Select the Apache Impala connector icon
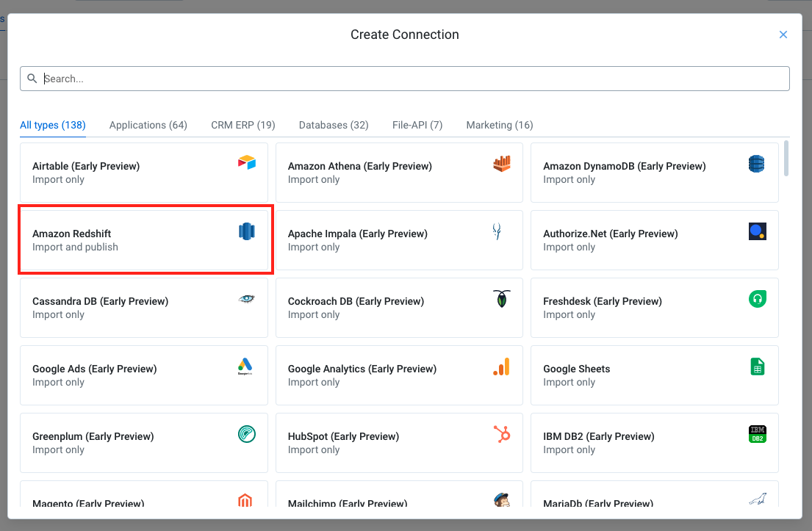Viewport: 812px width, 531px height. pyautogui.click(x=497, y=231)
